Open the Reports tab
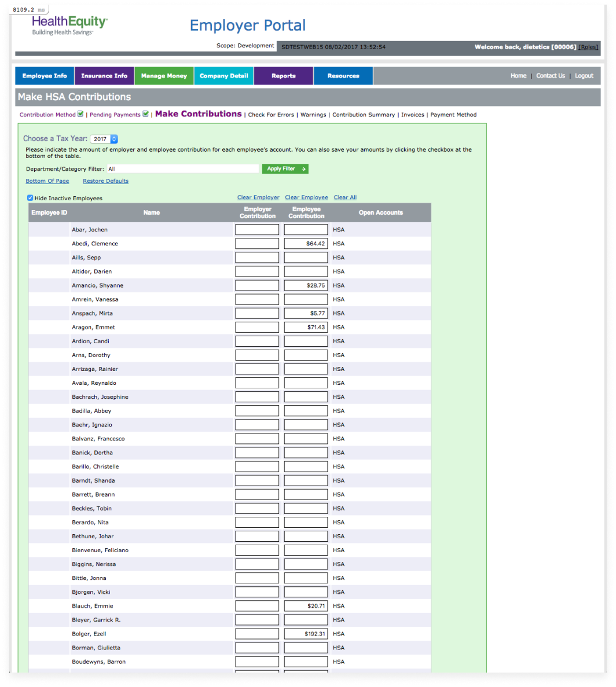Viewport: 616px width, 687px height. click(x=284, y=76)
